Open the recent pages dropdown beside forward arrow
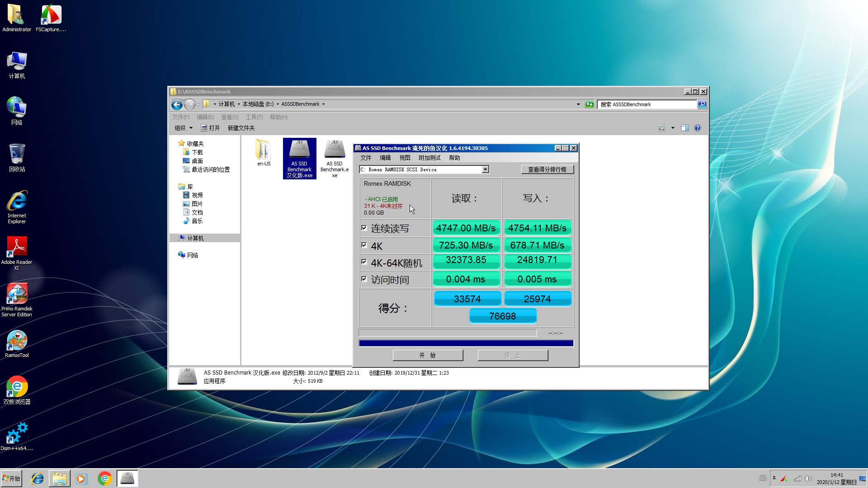The image size is (868, 488). click(198, 105)
